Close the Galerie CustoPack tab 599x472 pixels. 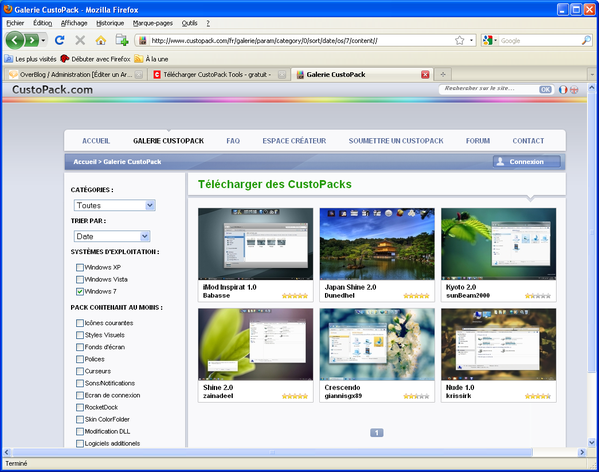[x=425, y=74]
